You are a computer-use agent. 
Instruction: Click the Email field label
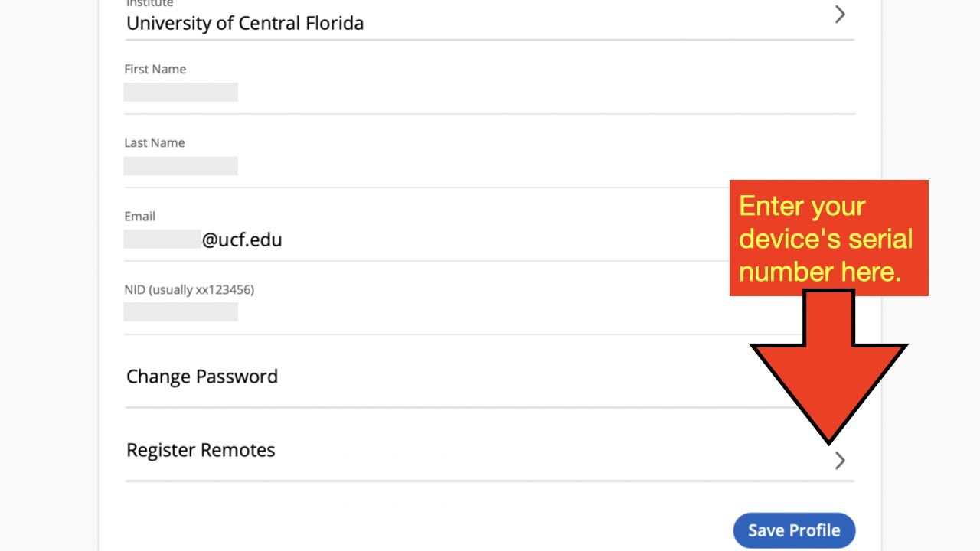coord(140,216)
